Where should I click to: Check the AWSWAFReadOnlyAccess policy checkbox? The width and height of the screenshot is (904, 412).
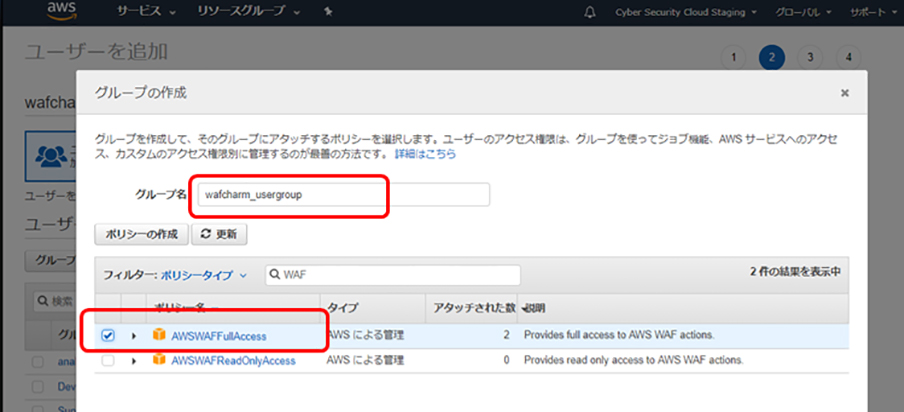tap(108, 360)
